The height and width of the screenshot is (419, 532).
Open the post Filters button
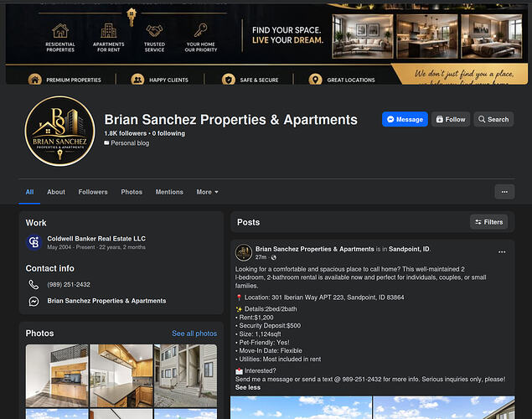tap(489, 222)
